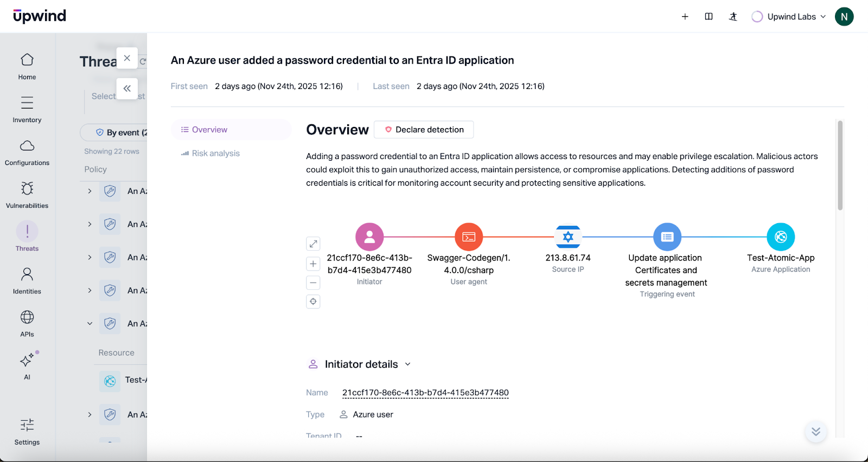Go to Vulnerabilities in the sidebar
This screenshot has width=868, height=462.
[x=27, y=194]
